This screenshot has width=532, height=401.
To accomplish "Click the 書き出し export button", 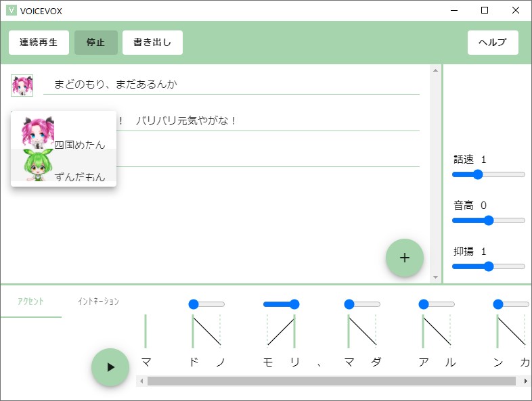I will [152, 43].
